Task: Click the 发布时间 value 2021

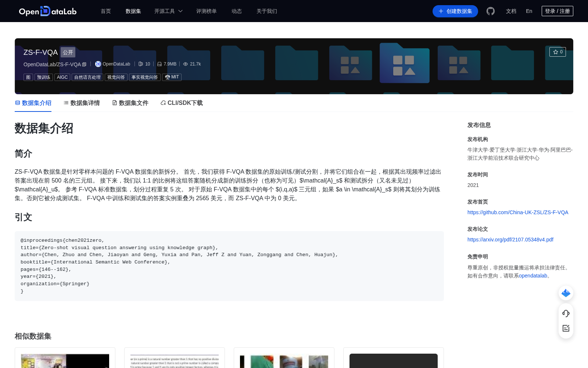Action: click(x=473, y=185)
